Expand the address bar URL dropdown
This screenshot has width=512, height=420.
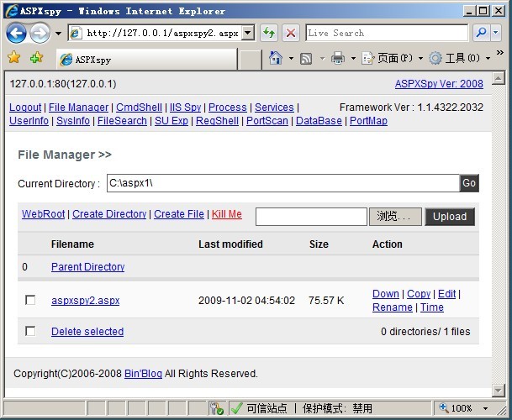pos(248,33)
